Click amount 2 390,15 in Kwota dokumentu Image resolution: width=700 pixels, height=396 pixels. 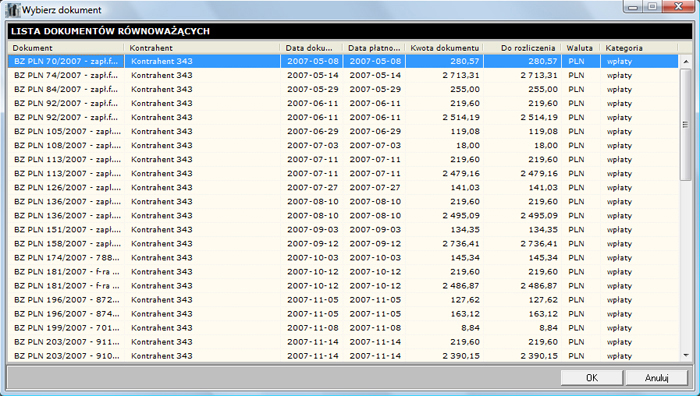tap(461, 356)
